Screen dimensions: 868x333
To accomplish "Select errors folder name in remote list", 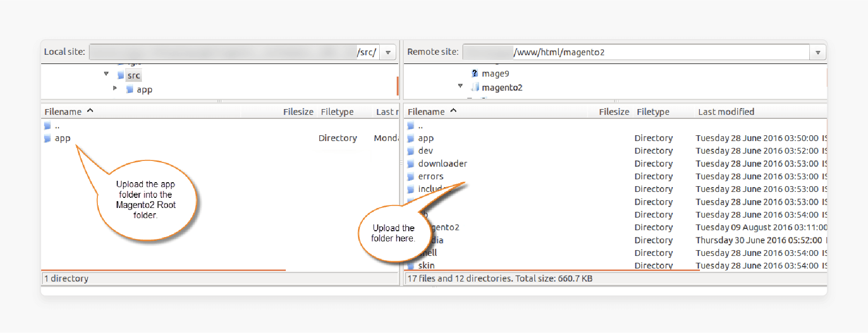I will 431,176.
